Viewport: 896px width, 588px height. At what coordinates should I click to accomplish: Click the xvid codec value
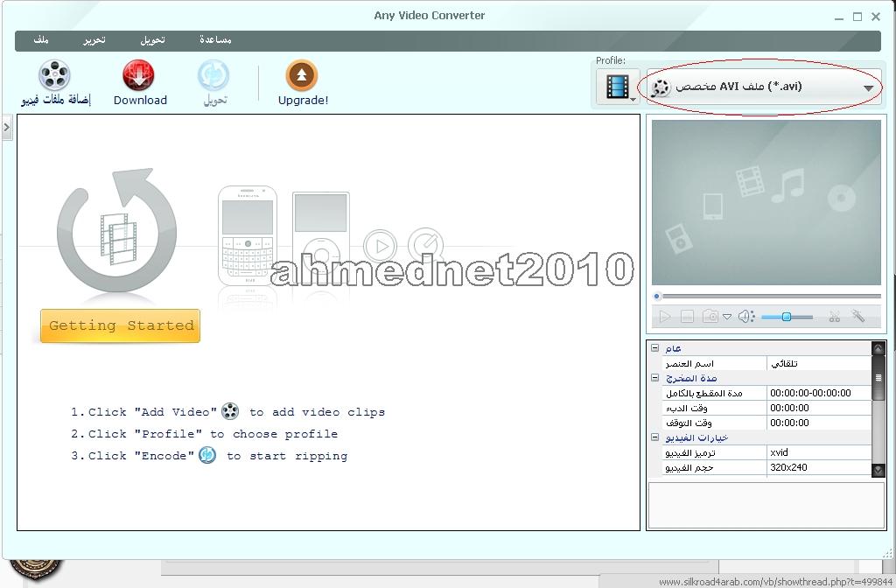pyautogui.click(x=780, y=452)
